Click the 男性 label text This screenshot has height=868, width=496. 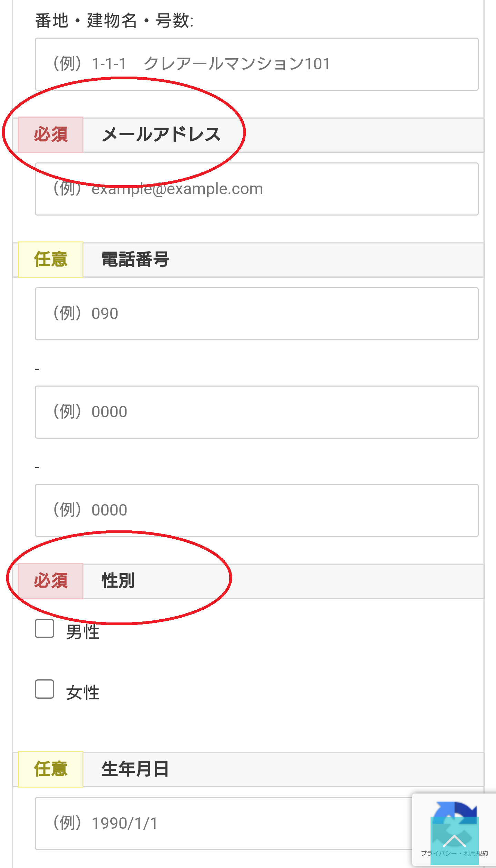click(83, 632)
